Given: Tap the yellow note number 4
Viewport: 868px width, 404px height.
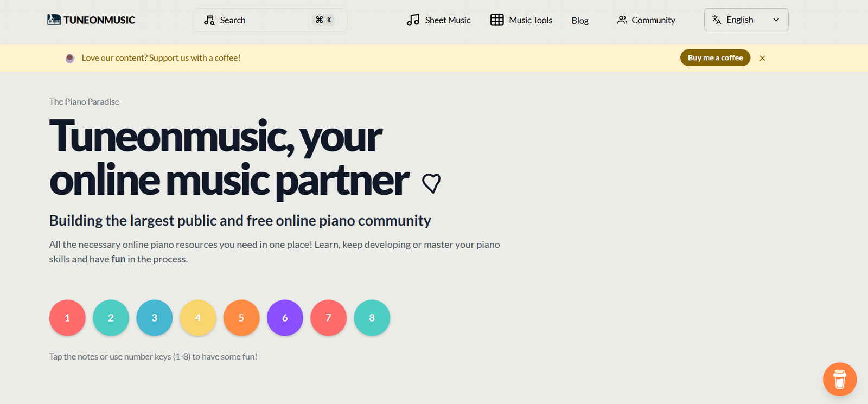Looking at the screenshot, I should (198, 318).
